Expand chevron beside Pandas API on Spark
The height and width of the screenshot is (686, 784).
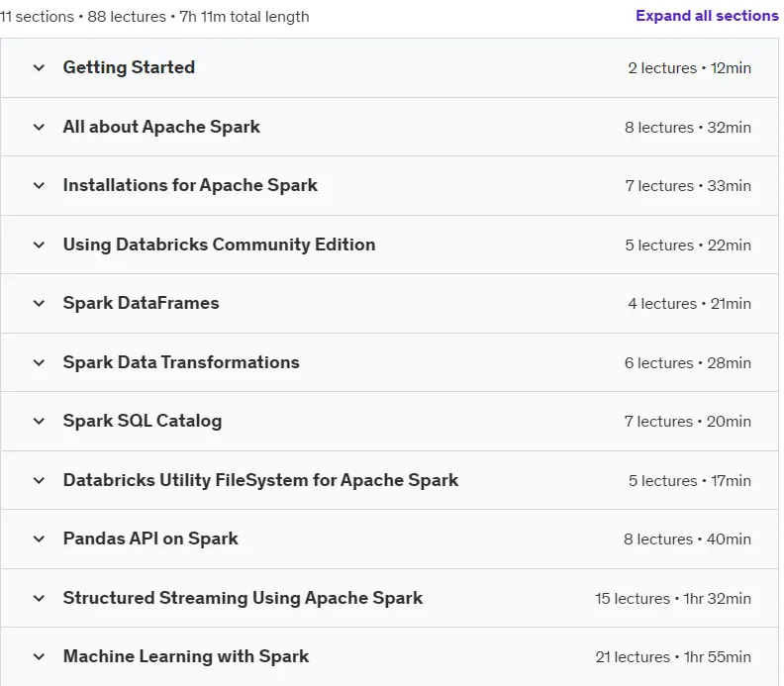39,539
